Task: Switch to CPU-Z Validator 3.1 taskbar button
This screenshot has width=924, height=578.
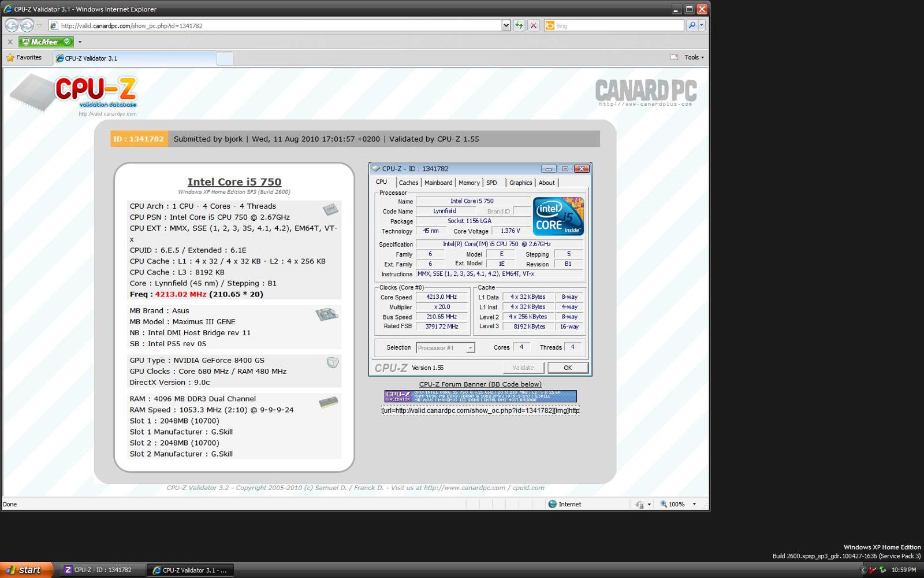Action: pyautogui.click(x=190, y=570)
